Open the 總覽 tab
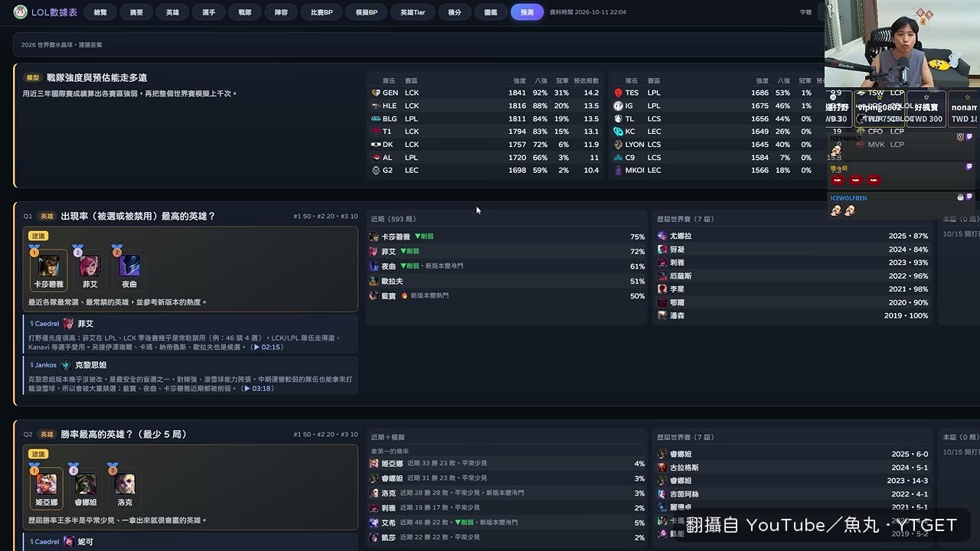 click(x=100, y=12)
